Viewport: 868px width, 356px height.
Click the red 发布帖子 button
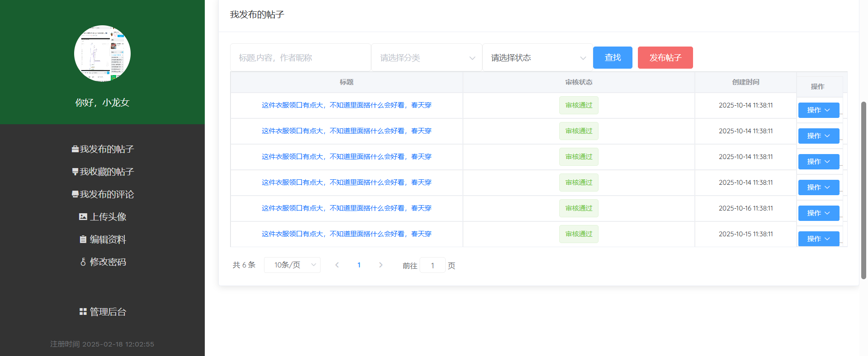tap(665, 58)
